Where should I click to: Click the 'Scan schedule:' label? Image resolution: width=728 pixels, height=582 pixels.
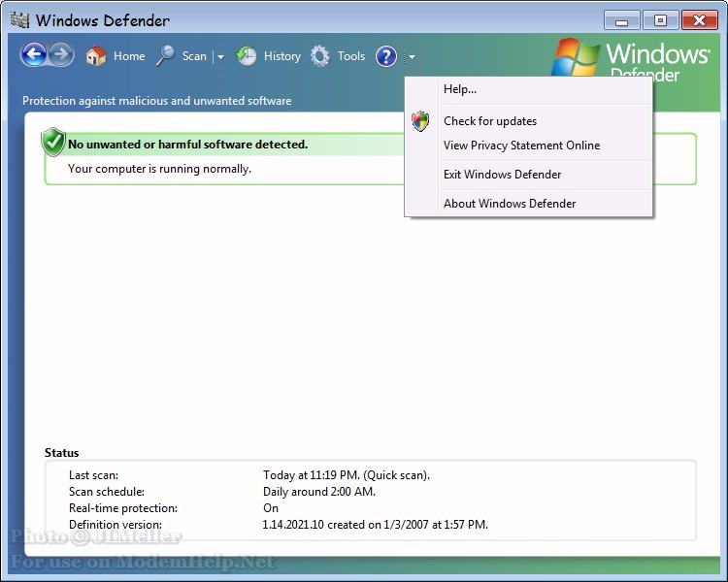coord(107,492)
